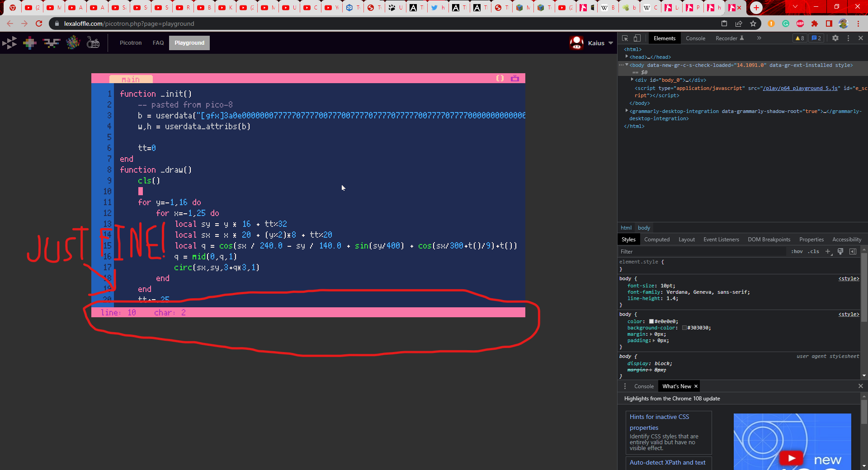Image resolution: width=868 pixels, height=470 pixels.
Task: Toggle the device toolbar in DevTools
Action: pyautogui.click(x=637, y=38)
